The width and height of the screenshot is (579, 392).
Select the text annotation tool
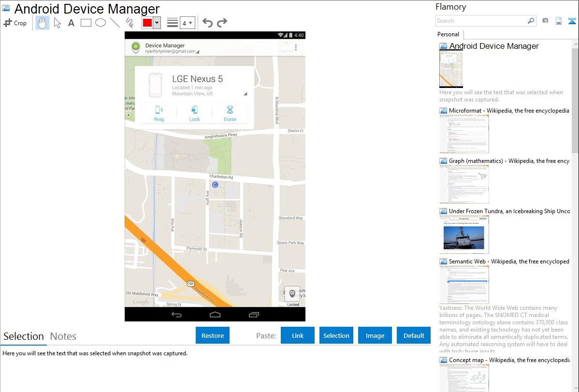(71, 23)
